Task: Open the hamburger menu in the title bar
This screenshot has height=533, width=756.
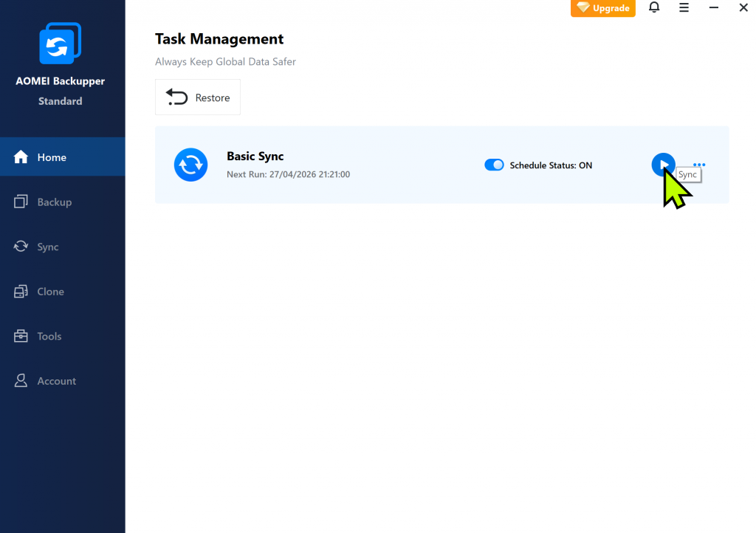Action: click(x=684, y=7)
